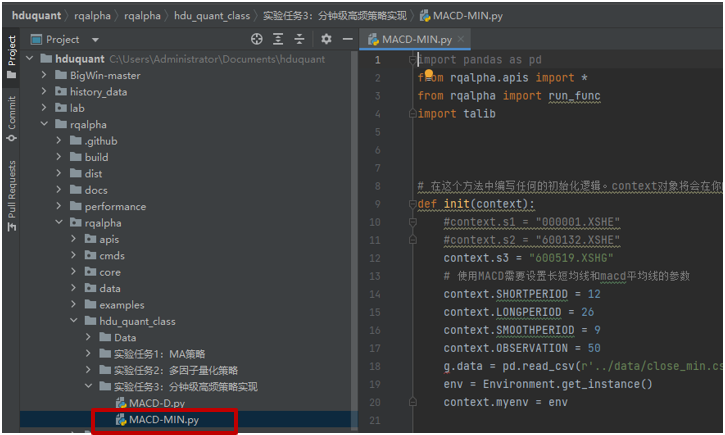Expand the cmds folder
The height and width of the screenshot is (435, 725).
pos(74,255)
